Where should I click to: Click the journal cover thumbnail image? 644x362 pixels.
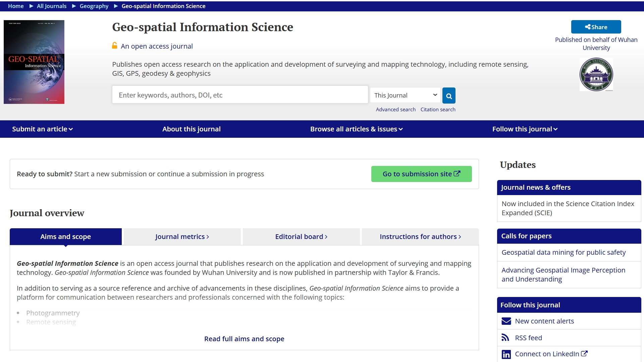[x=34, y=62]
